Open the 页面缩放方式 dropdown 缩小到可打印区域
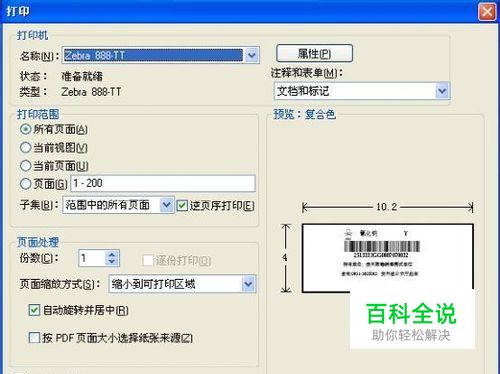 [x=182, y=284]
